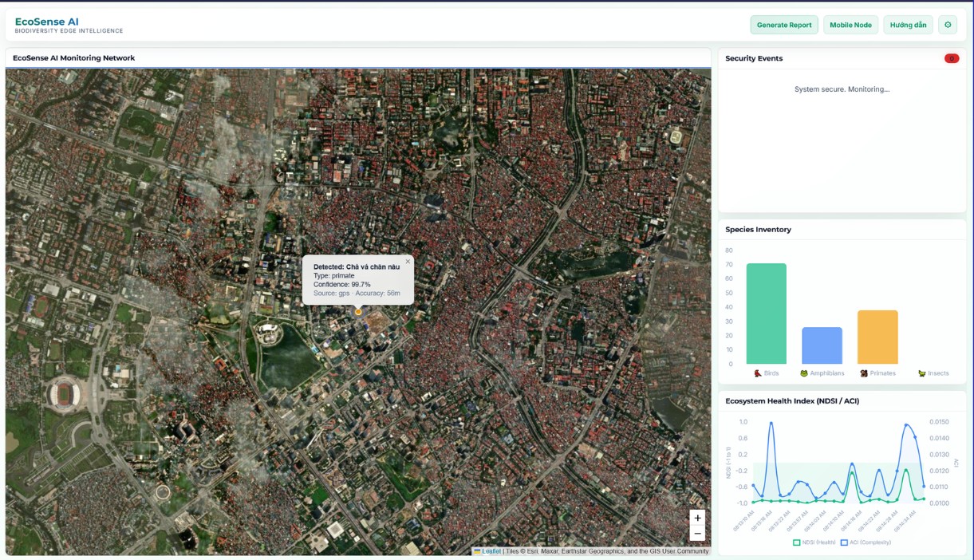Zoom out on the map
This screenshot has width=974, height=560.
tap(697, 534)
